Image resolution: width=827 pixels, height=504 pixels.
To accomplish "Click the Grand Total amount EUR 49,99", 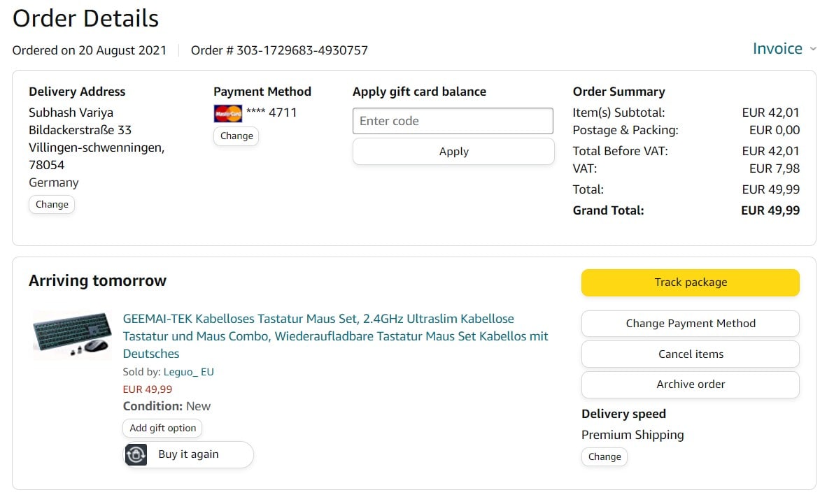I will pyautogui.click(x=770, y=210).
